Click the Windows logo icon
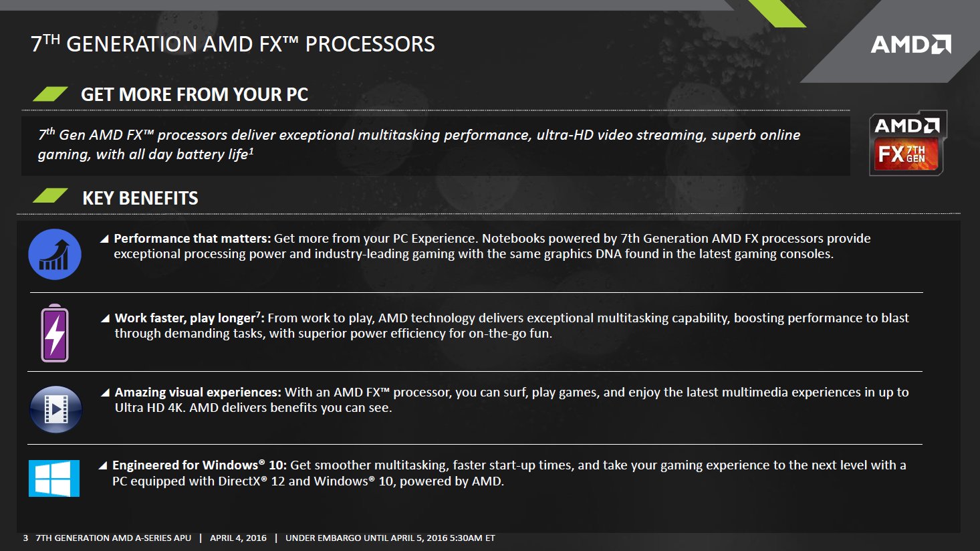 point(54,478)
